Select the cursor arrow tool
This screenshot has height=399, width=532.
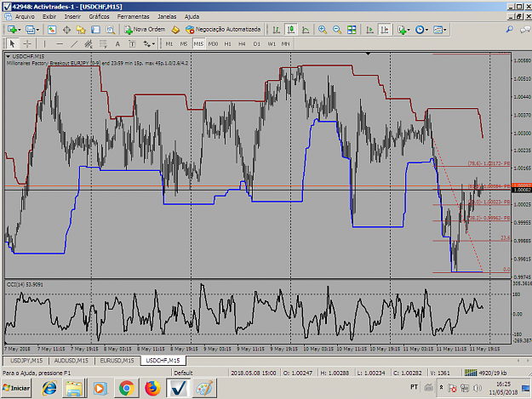click(13, 43)
